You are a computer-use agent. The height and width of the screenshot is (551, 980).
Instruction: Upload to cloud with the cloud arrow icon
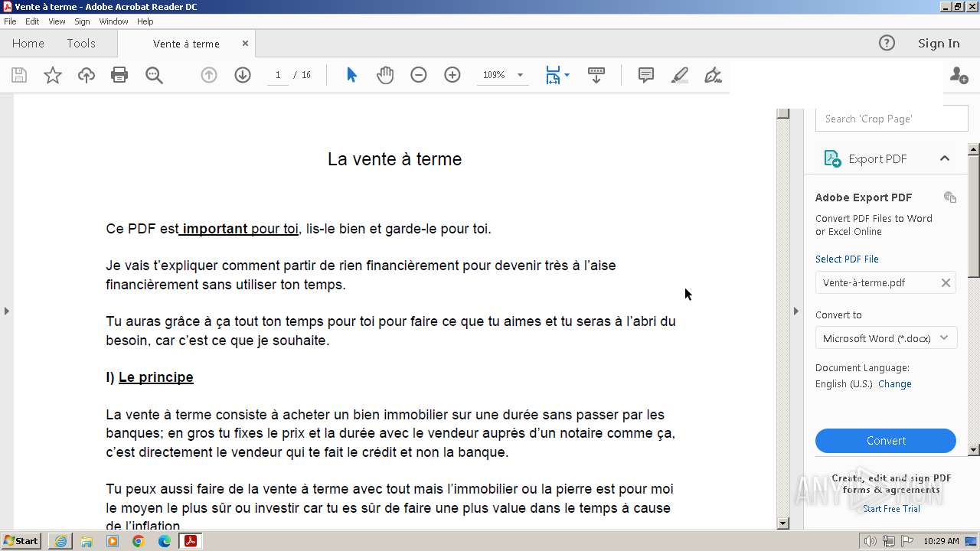[x=87, y=75]
